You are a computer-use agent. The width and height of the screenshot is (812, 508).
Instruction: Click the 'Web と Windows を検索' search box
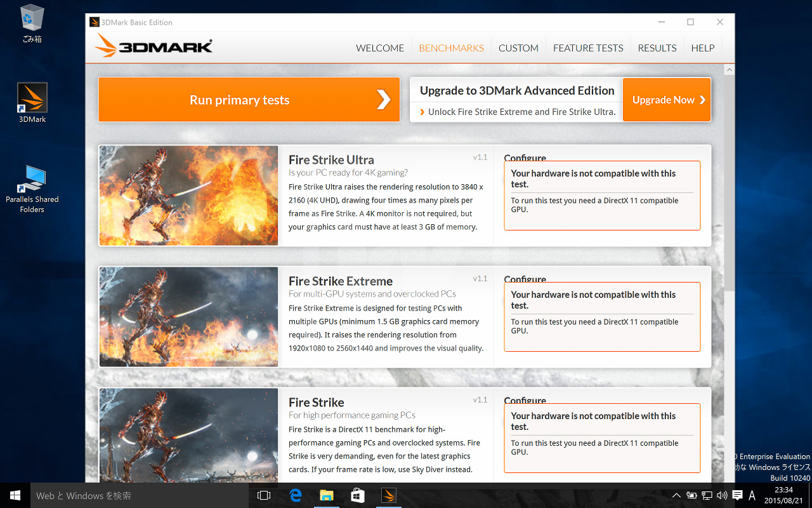click(138, 495)
